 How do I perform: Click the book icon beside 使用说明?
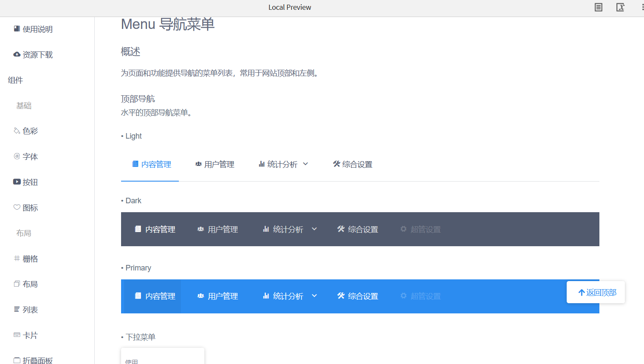pos(17,29)
